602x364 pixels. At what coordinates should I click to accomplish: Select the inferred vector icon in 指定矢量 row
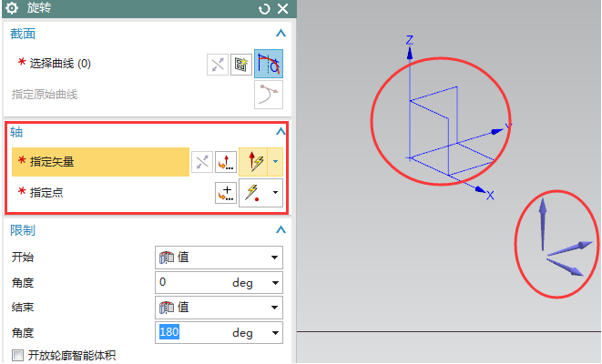[253, 162]
